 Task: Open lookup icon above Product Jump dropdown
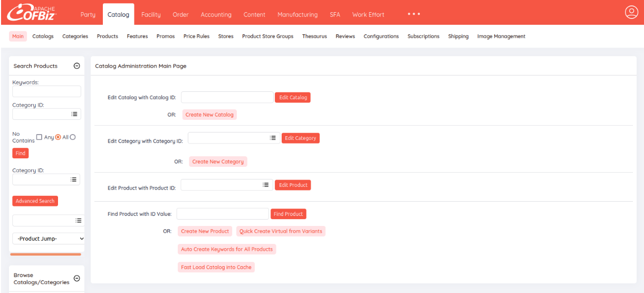[x=79, y=221]
